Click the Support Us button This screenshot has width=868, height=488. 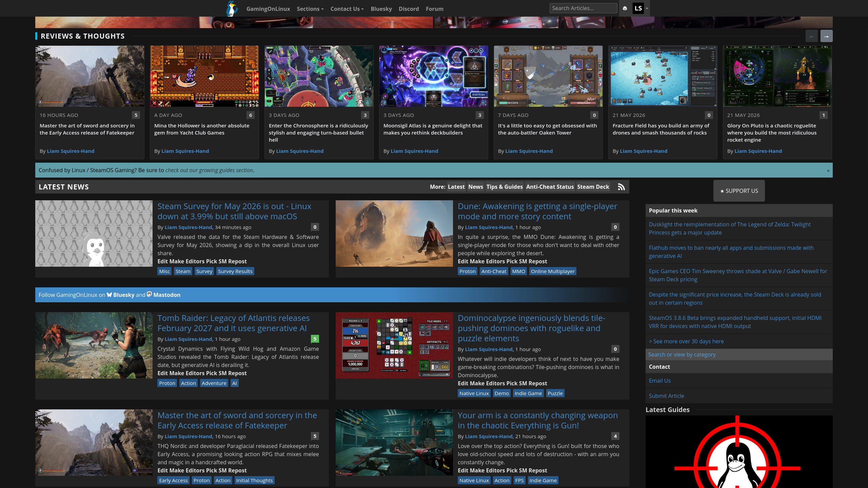(739, 191)
